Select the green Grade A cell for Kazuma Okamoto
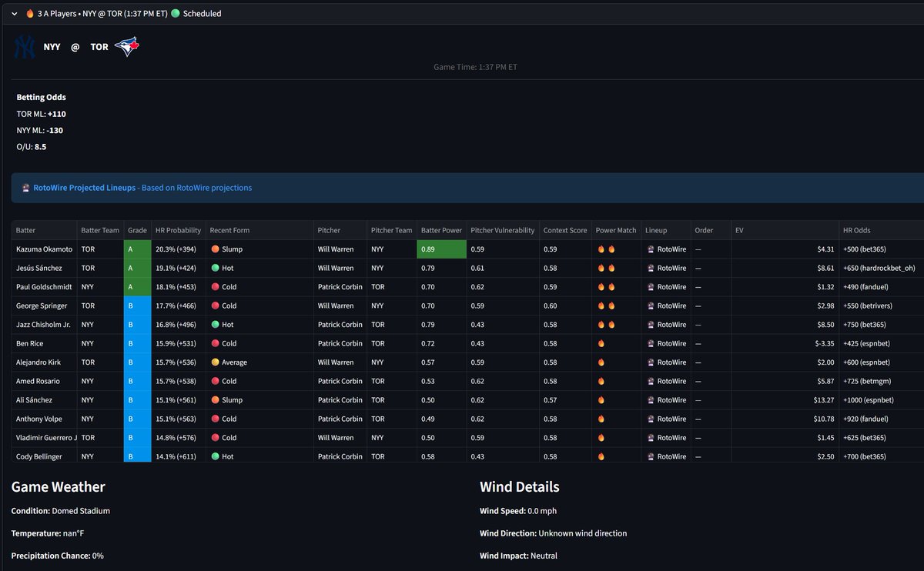This screenshot has width=924, height=571. point(137,249)
